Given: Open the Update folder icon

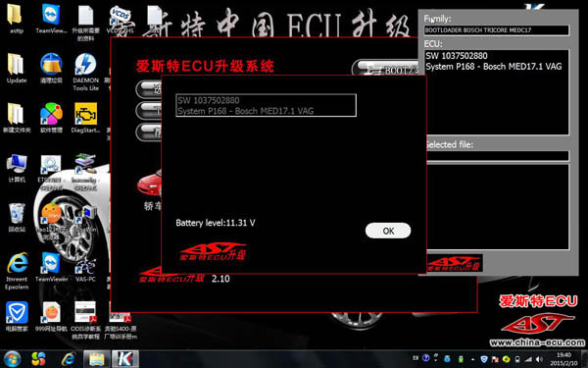Looking at the screenshot, I should [x=17, y=68].
